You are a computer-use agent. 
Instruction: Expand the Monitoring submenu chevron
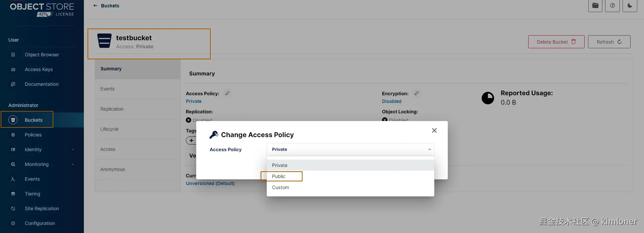(73, 164)
